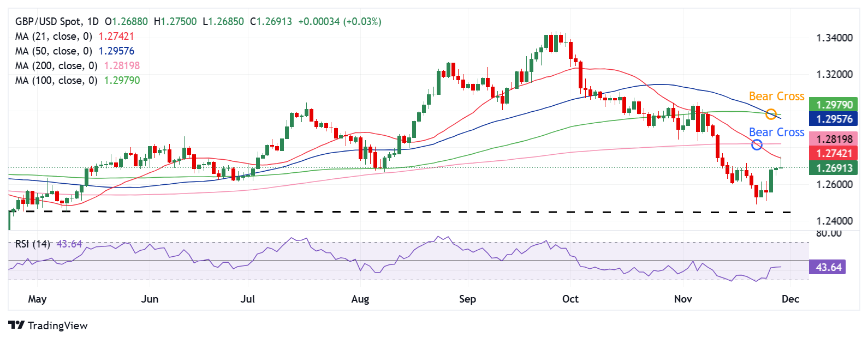
Task: Click the MA 100 legend label
Action: click(x=56, y=81)
